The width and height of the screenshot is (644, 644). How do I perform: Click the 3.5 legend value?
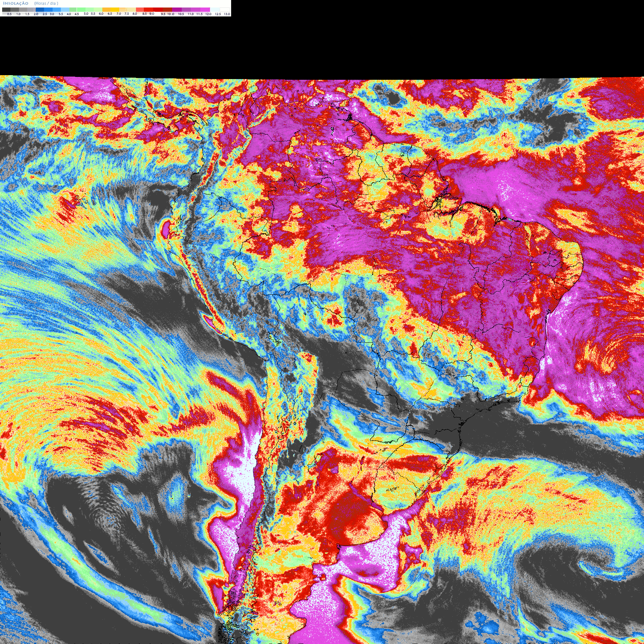pos(61,14)
